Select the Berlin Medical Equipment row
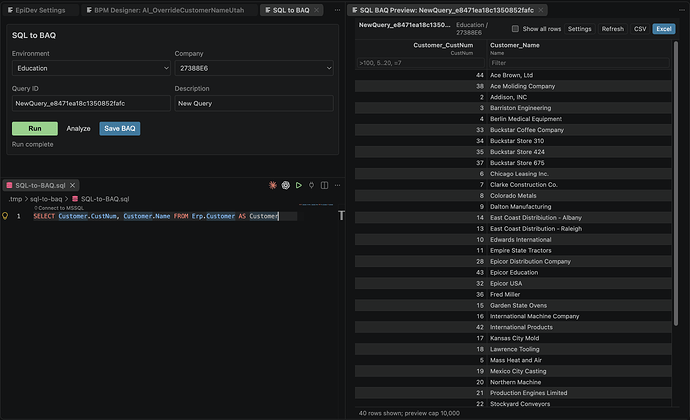The image size is (690, 420). tap(513, 119)
